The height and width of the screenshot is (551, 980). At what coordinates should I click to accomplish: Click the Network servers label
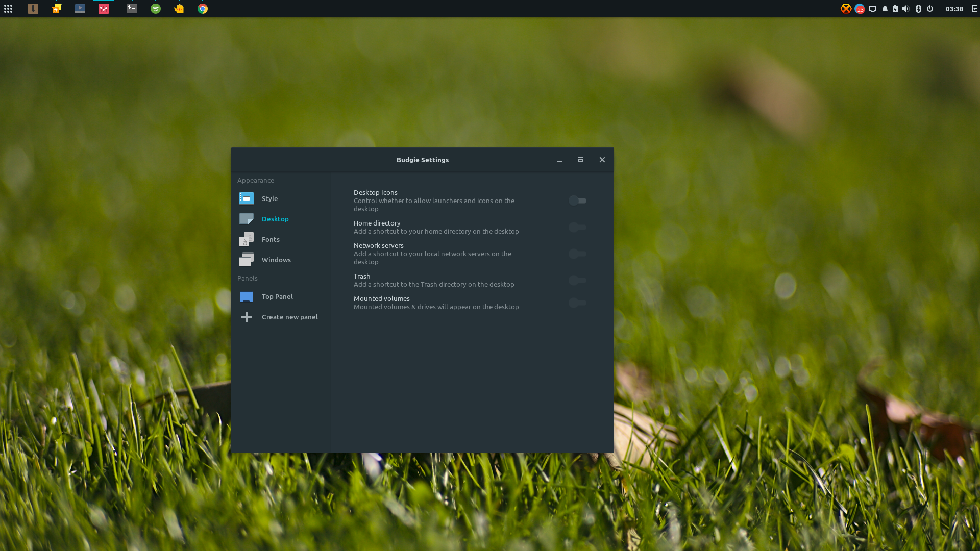click(378, 245)
